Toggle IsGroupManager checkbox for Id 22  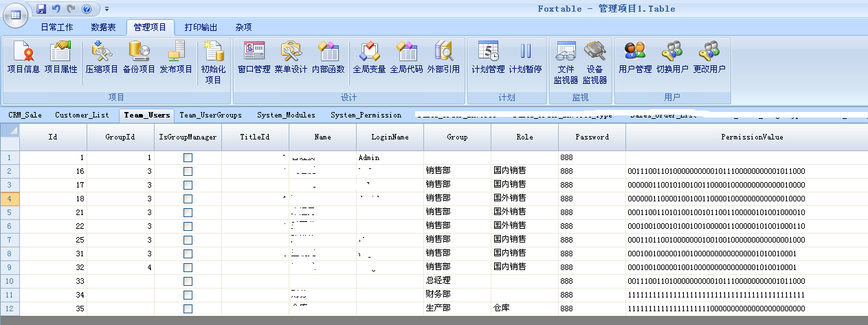pos(188,226)
